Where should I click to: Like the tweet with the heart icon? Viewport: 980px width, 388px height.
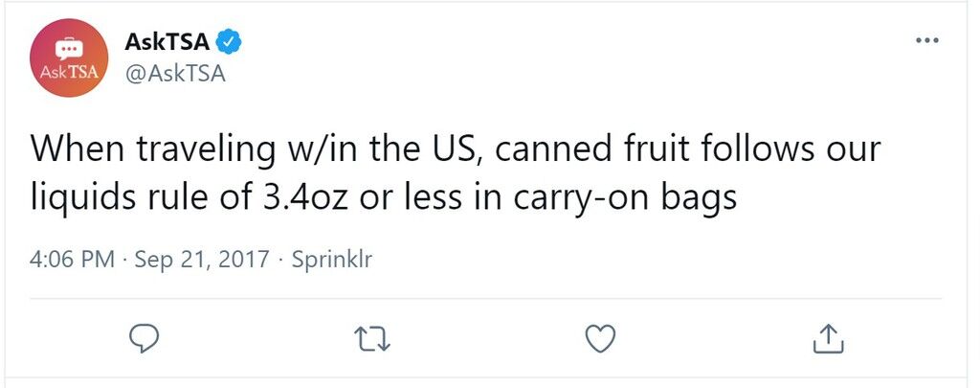601,339
